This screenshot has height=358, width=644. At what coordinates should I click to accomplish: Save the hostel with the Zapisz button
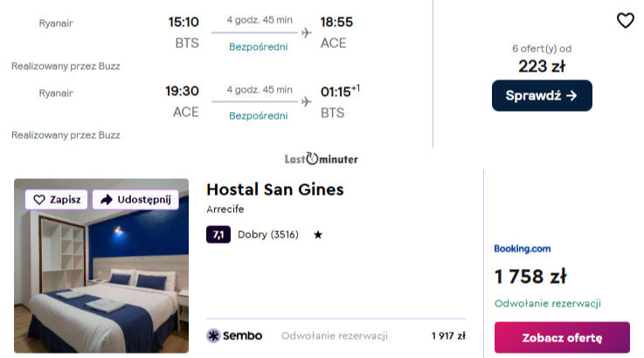click(x=57, y=200)
